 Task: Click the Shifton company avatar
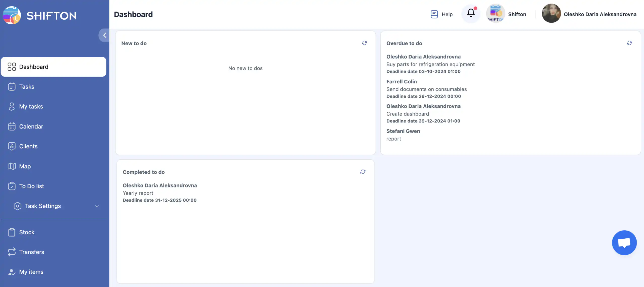495,14
